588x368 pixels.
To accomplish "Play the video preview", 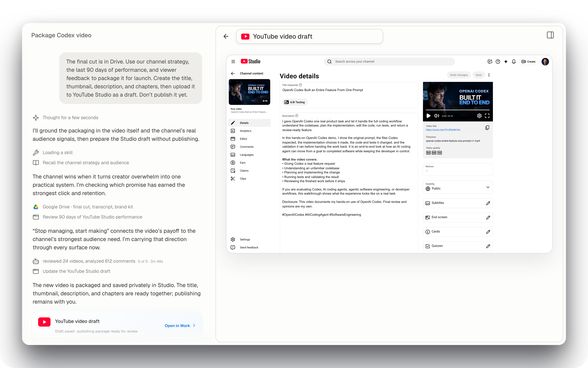I will pos(428,116).
